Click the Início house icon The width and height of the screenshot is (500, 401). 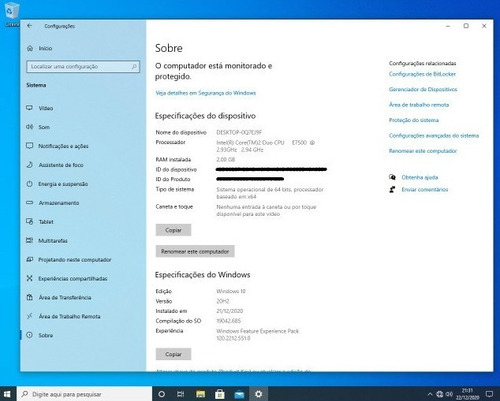(x=30, y=48)
